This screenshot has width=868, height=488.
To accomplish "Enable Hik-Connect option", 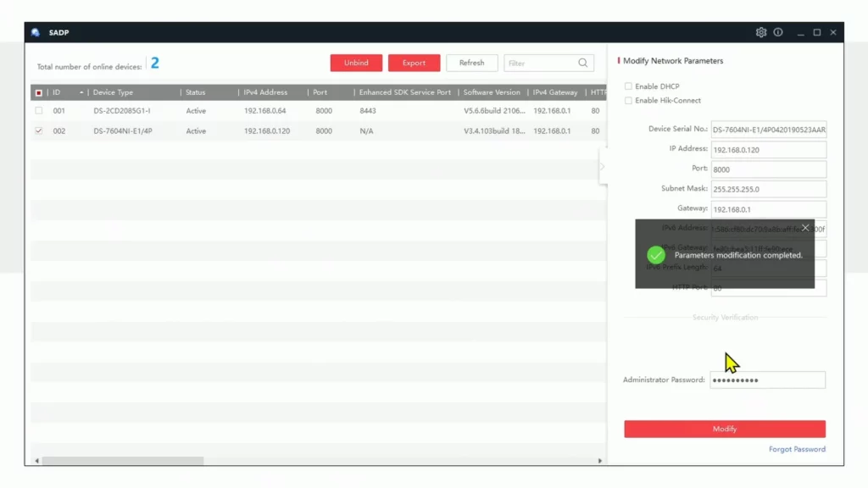I will tap(627, 99).
